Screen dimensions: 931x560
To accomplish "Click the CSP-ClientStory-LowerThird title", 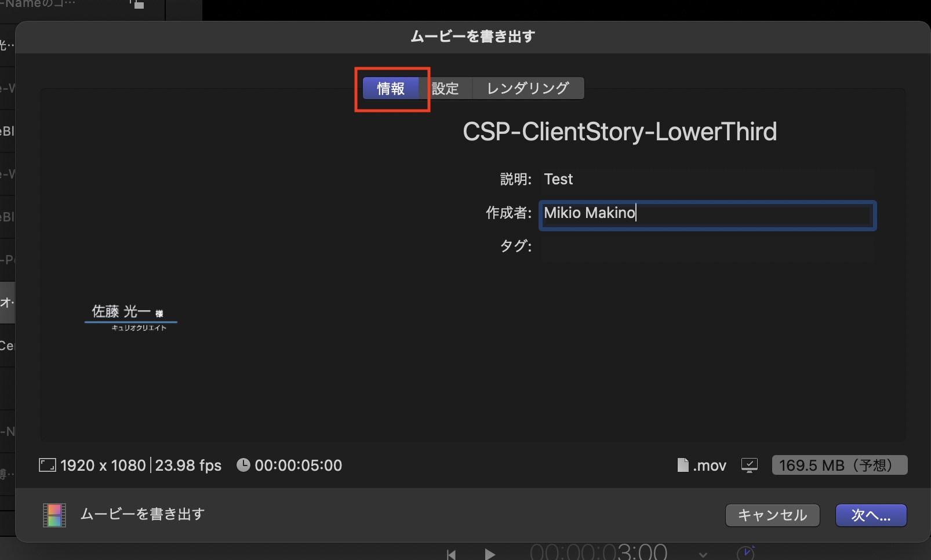I will click(x=620, y=132).
